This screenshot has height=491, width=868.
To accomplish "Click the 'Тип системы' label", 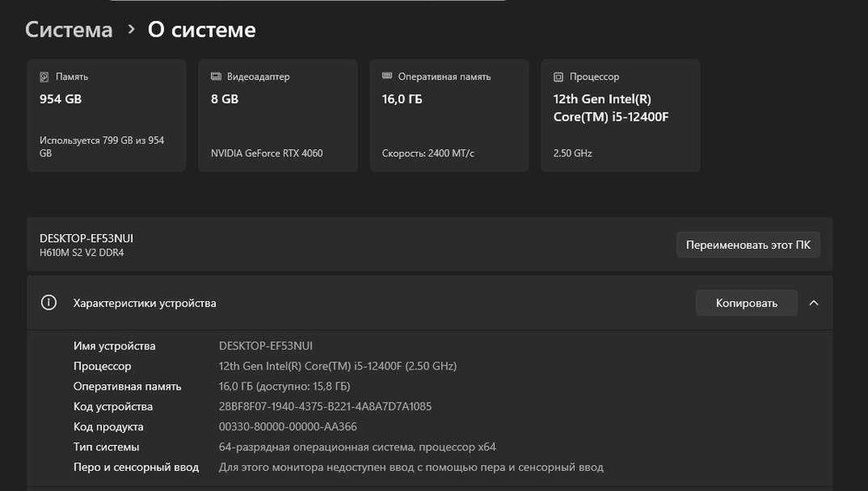I will pyautogui.click(x=106, y=447).
